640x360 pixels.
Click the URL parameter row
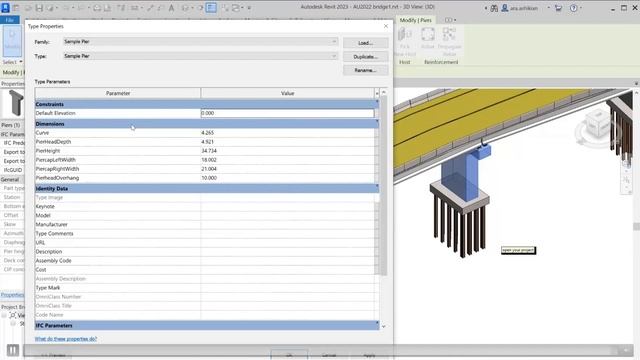pos(205,242)
